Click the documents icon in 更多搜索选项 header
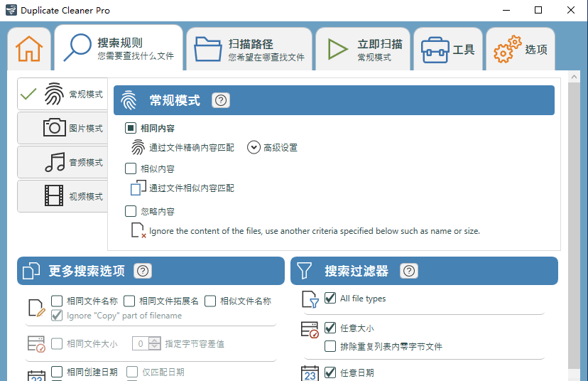 [x=31, y=271]
